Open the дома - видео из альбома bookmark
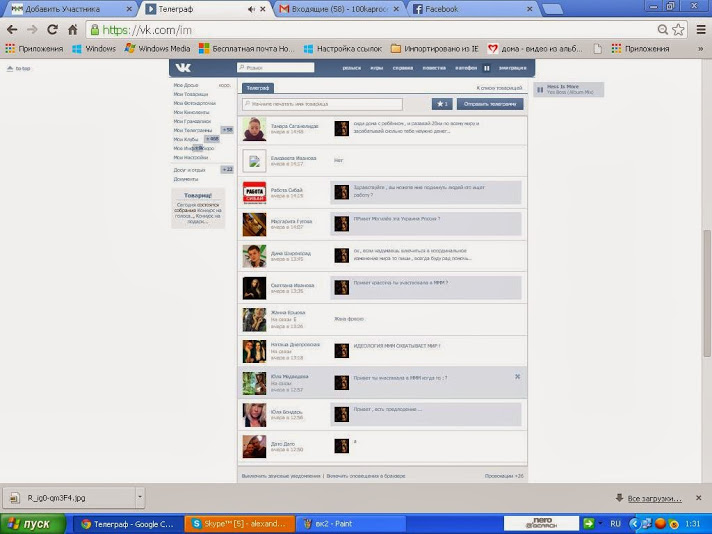712x534 pixels. click(535, 49)
